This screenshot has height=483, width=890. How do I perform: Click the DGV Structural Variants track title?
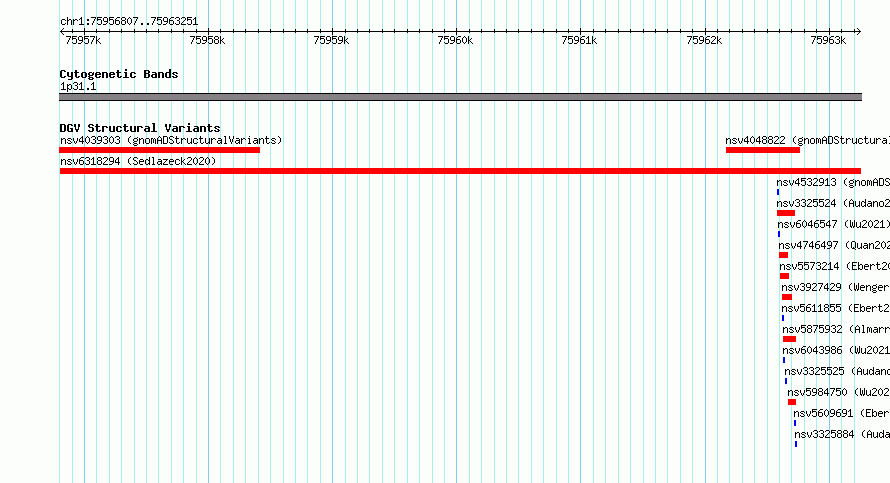tap(140, 128)
